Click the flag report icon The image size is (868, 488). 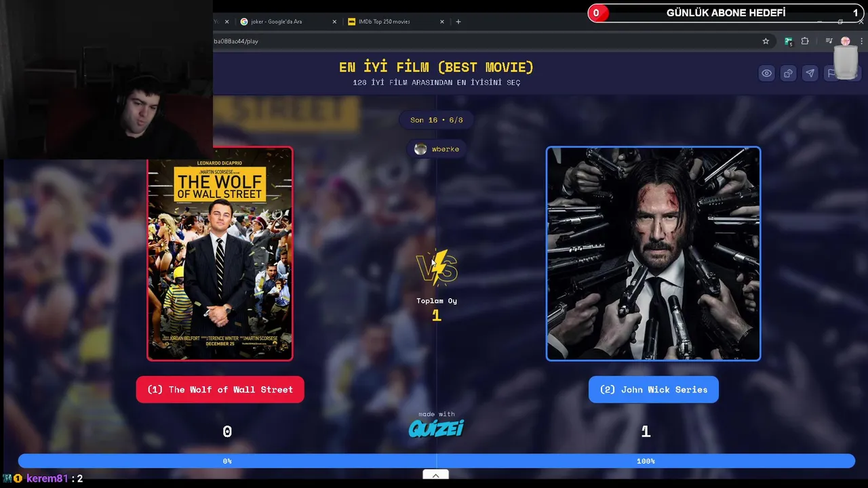coord(831,73)
